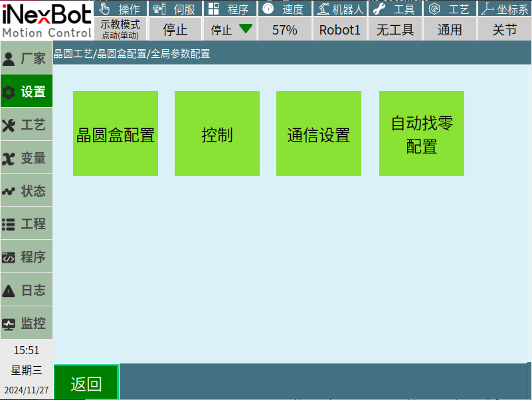Open the 通信设置 tile

pos(319,134)
